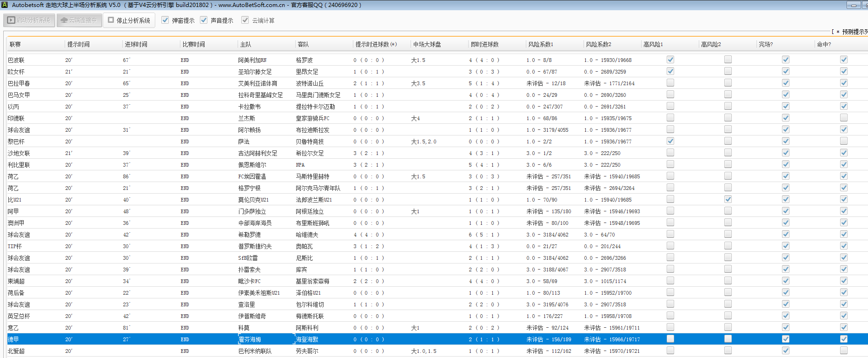Select the row with home team 阿美利加RN
The height and width of the screenshot is (358, 868).
click(252, 60)
